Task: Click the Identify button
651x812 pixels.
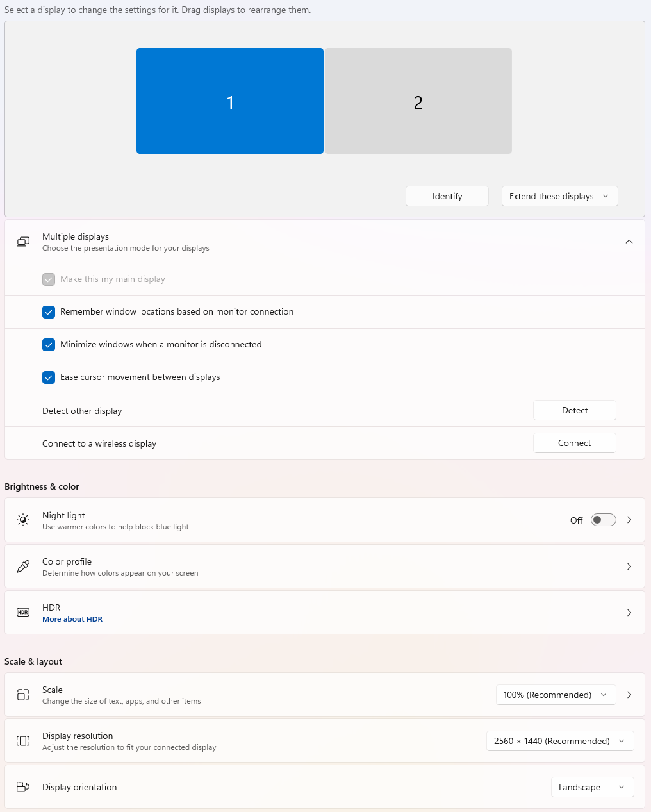Action: point(447,196)
